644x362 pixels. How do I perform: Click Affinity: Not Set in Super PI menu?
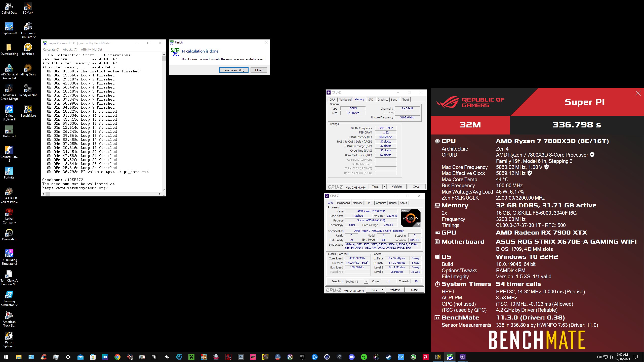click(92, 50)
